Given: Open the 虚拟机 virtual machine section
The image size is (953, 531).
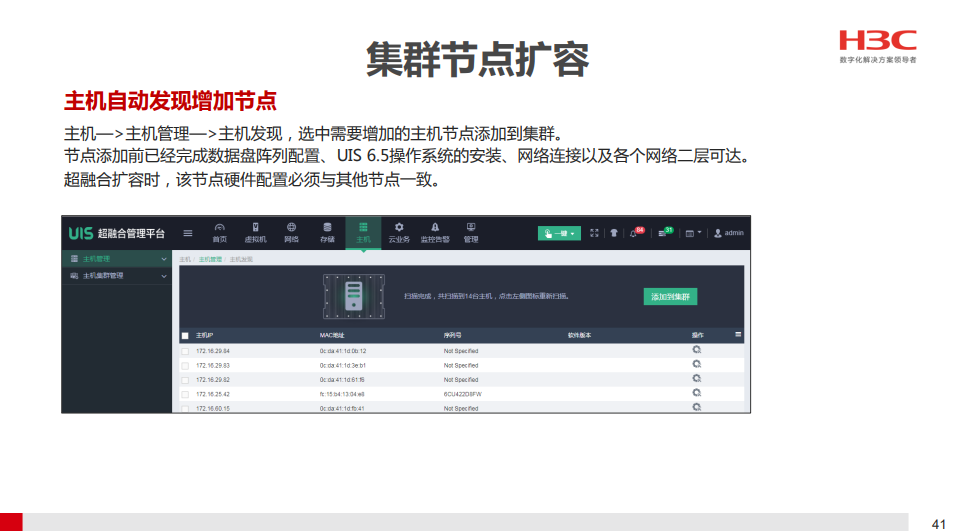Looking at the screenshot, I should click(255, 233).
